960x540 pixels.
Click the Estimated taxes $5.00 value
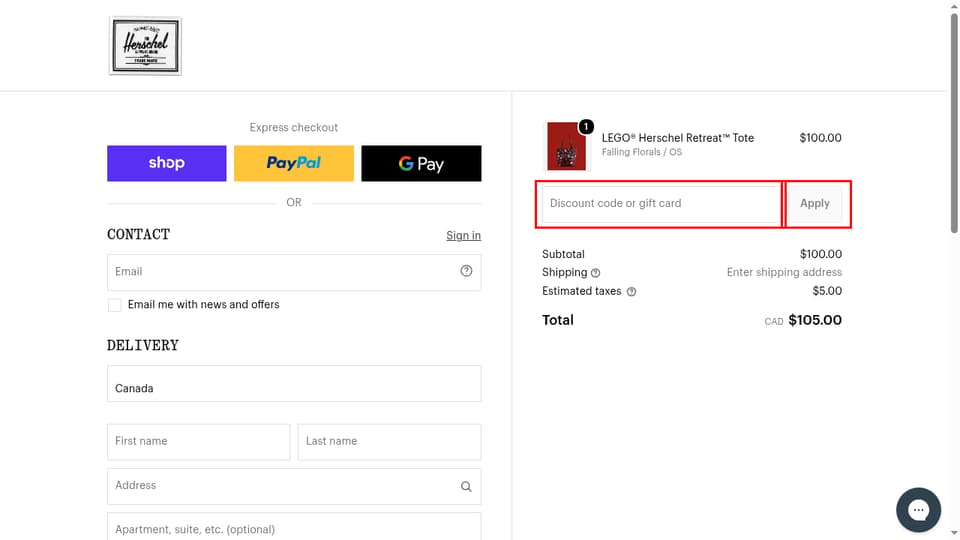click(x=827, y=291)
